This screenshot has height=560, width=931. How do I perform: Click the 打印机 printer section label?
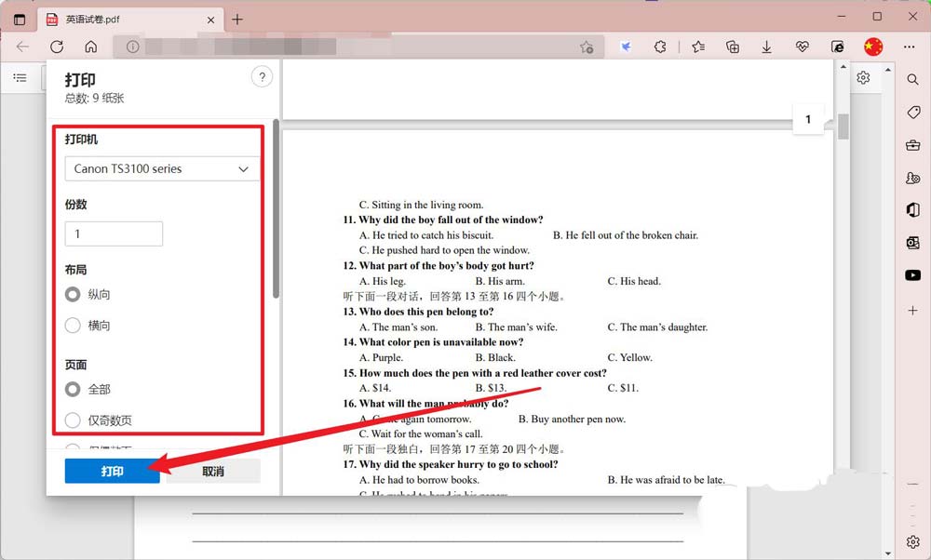point(81,140)
